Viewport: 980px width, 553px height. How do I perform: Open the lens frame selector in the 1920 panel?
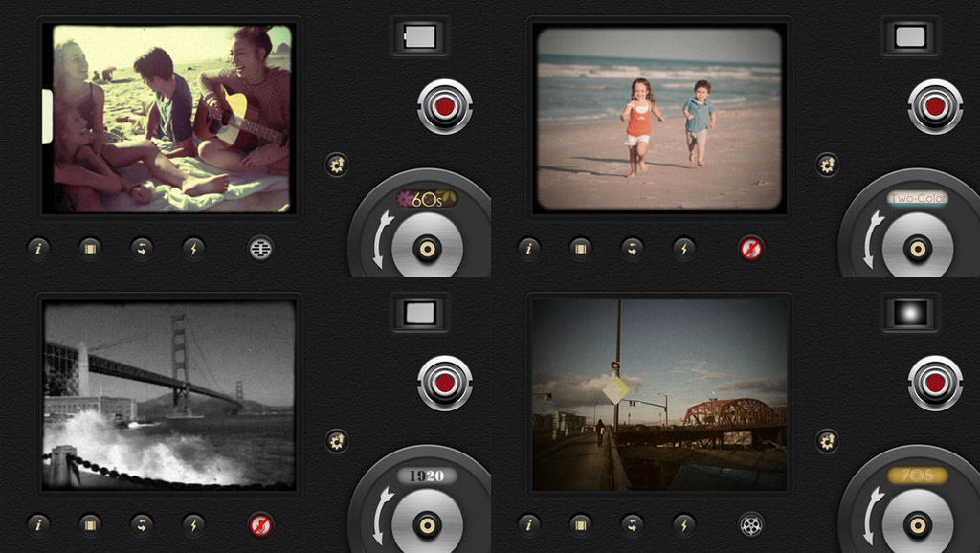420,313
